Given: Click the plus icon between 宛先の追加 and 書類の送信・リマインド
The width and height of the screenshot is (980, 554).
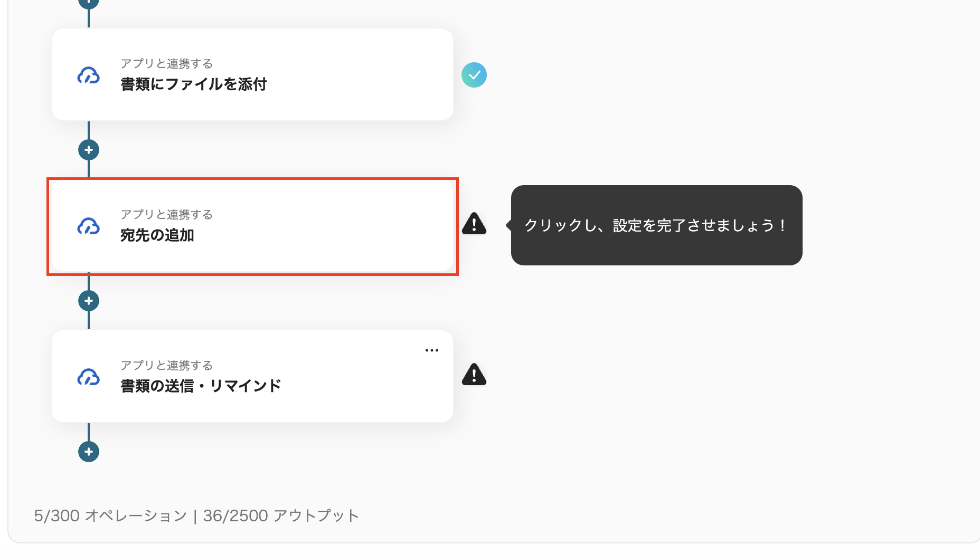Looking at the screenshot, I should (x=88, y=301).
